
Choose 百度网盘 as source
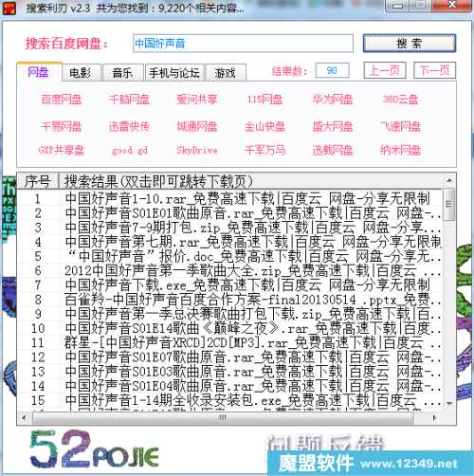[x=62, y=100]
